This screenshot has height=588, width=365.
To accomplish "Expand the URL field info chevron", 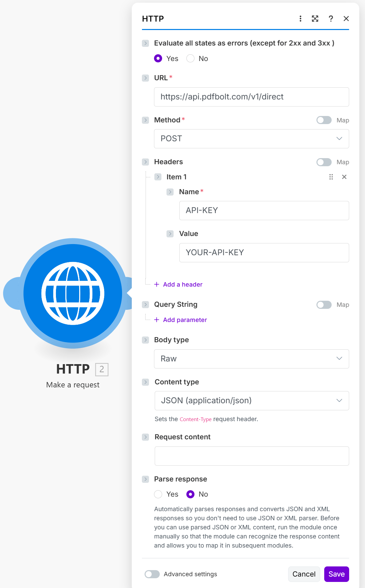I will [145, 78].
